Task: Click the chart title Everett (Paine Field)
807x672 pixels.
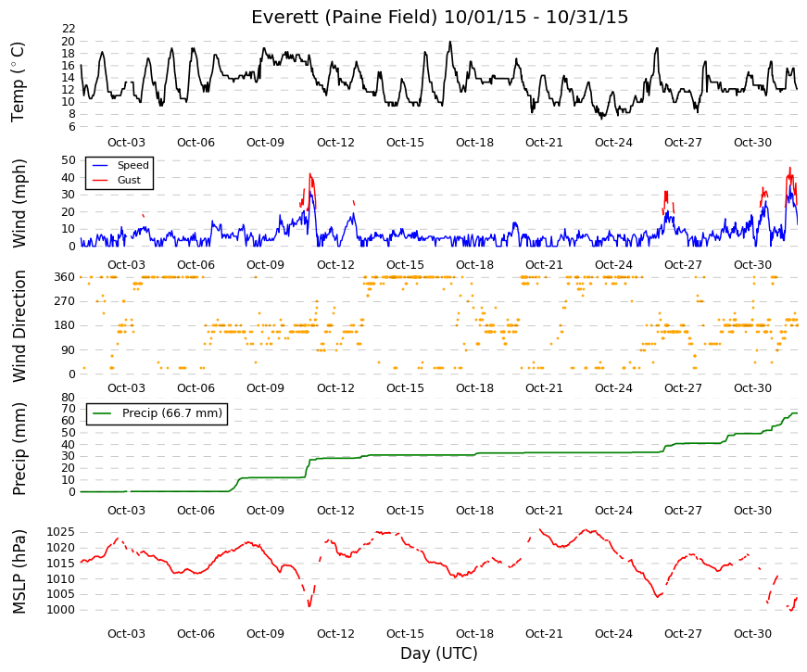Action: 344,17
